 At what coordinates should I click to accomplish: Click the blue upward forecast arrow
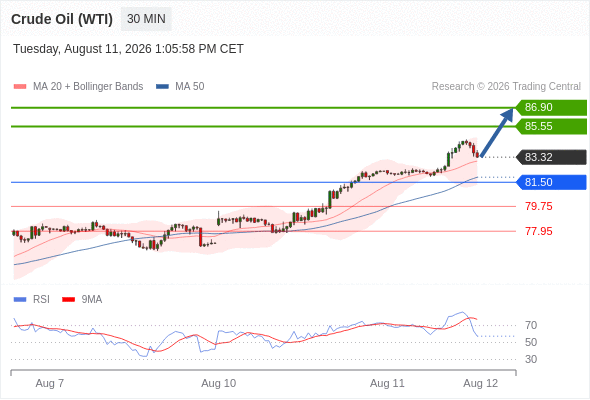[x=497, y=132]
